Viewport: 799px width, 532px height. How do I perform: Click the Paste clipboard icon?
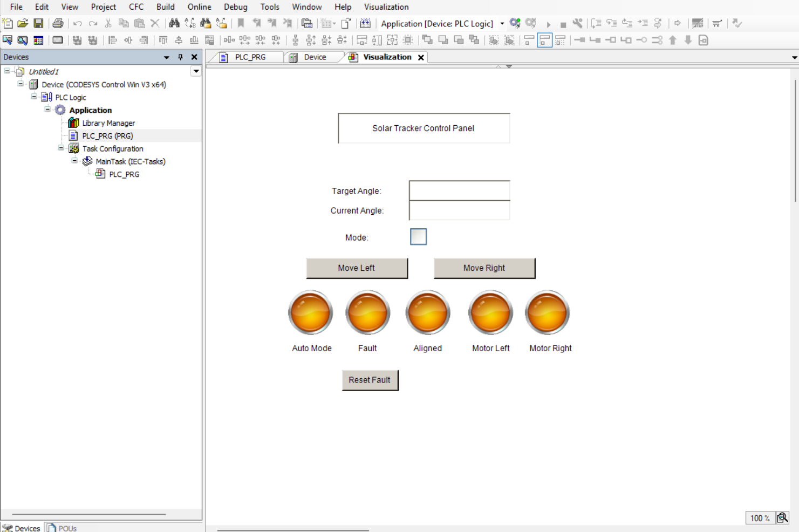click(139, 23)
